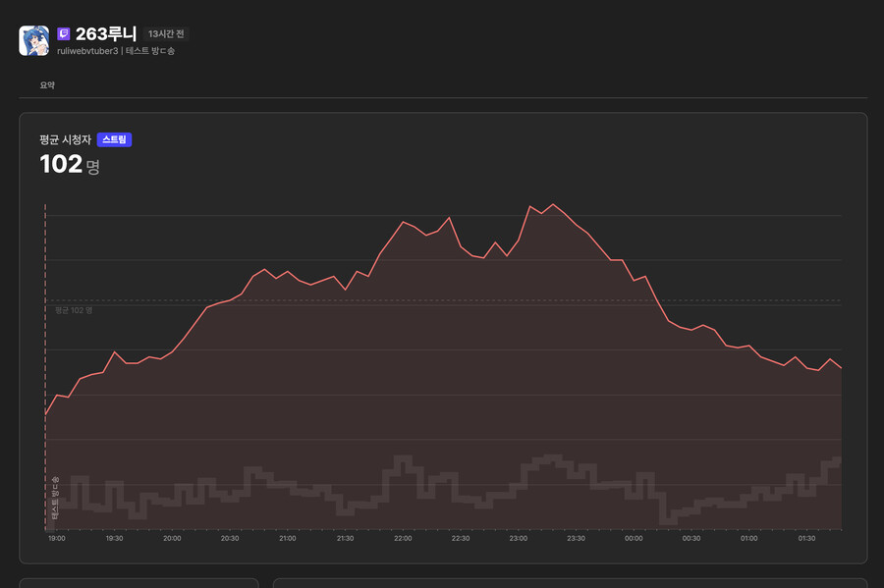This screenshot has height=588, width=884.
Task: Open the 263루니 channel name
Action: tap(106, 34)
